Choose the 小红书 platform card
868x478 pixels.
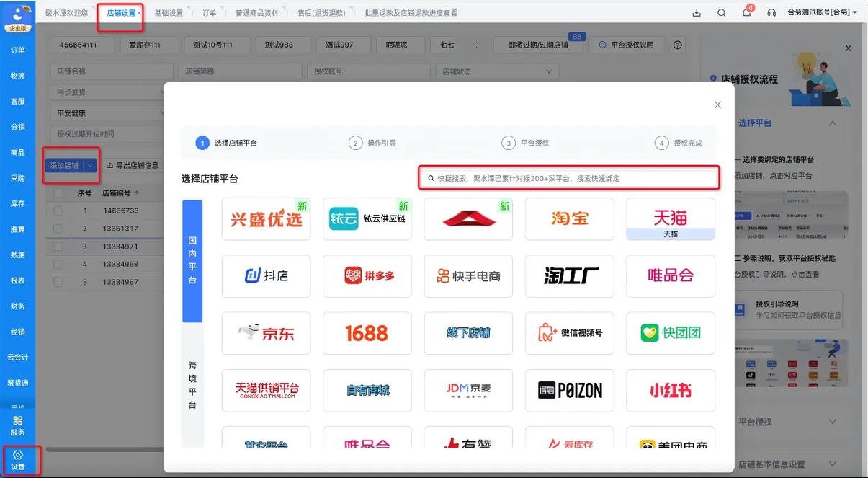(671, 390)
